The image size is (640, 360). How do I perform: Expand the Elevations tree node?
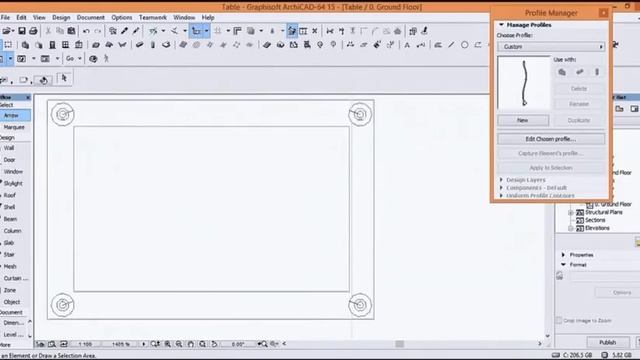tap(571, 228)
